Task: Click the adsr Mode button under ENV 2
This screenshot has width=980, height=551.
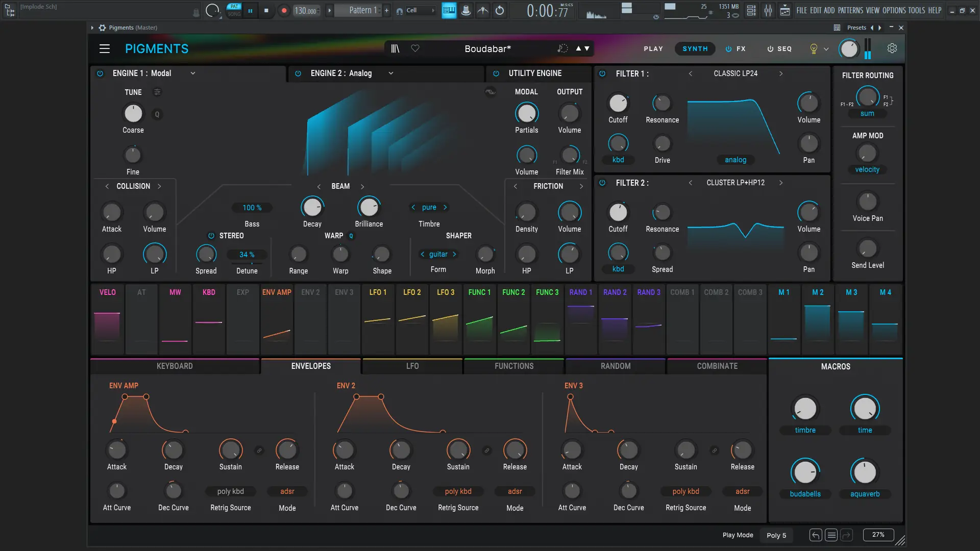Action: 514,491
